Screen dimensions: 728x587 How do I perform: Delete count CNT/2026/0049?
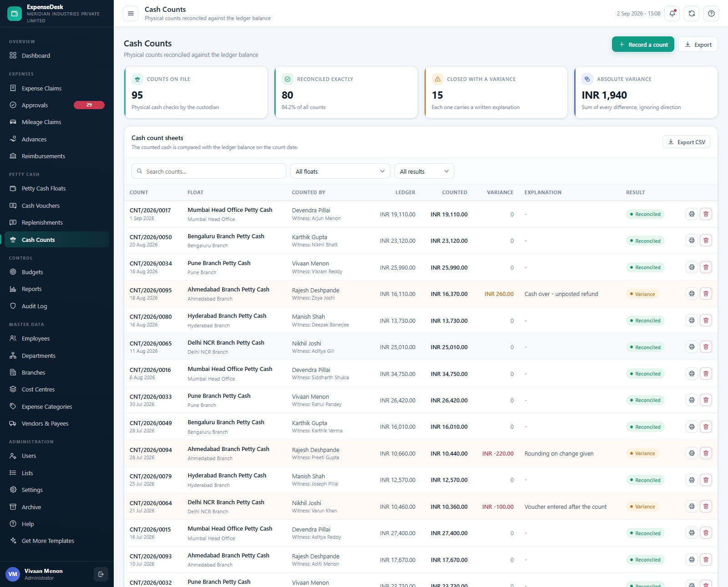pos(706,427)
